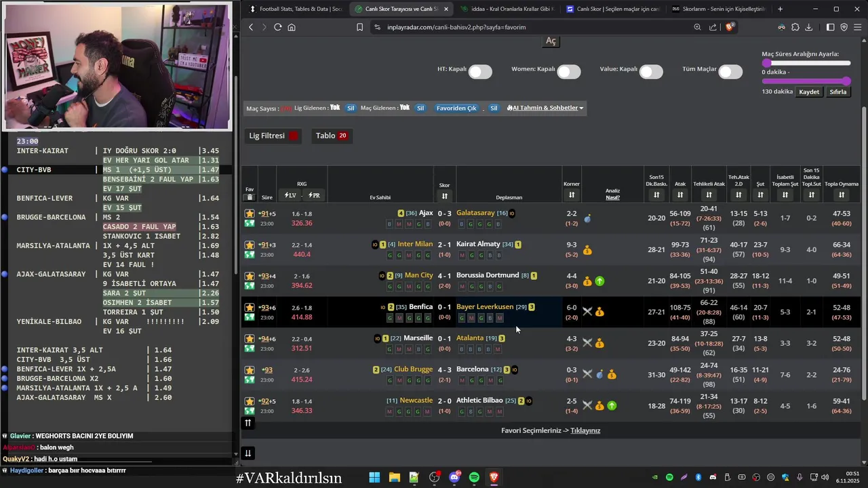Sort by Şut column arrows

tap(760, 195)
